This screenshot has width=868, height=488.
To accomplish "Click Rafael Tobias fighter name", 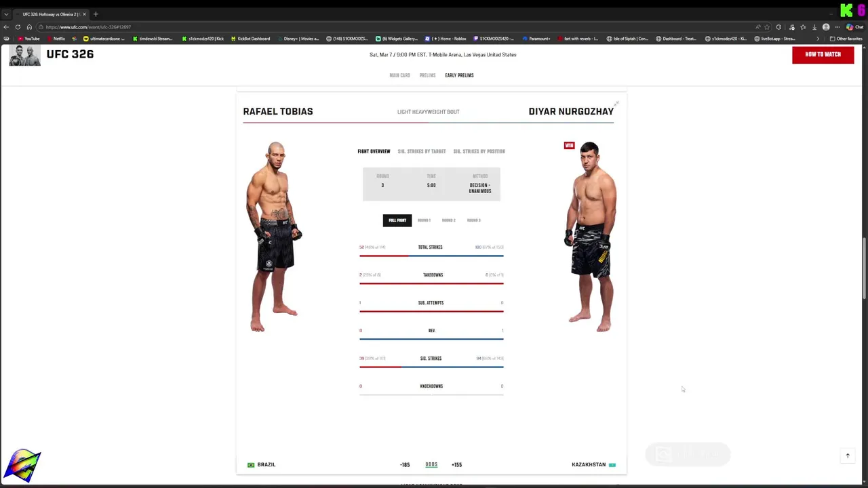I will coord(278,111).
